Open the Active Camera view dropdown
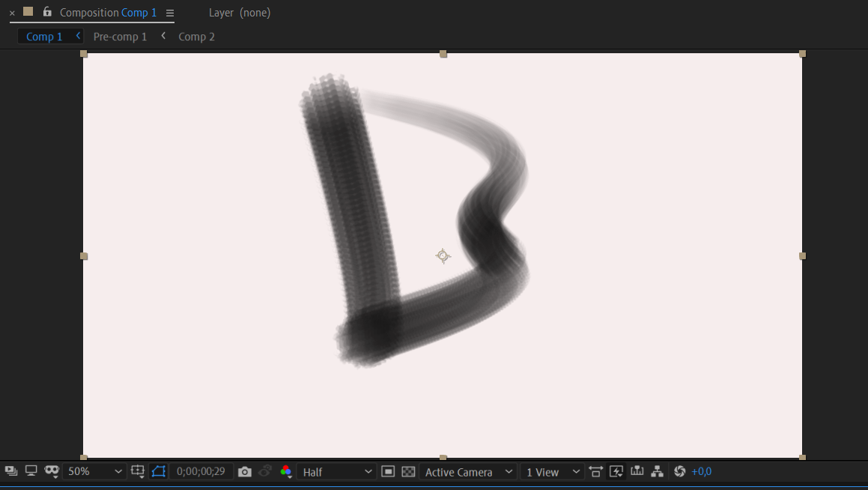Screen dimensions: 868x490 (467, 471)
